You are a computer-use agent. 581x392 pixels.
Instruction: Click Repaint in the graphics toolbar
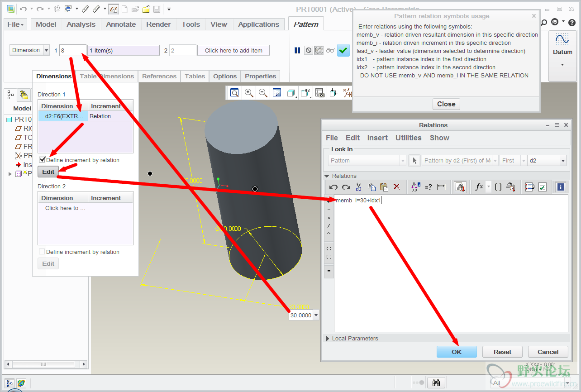277,93
